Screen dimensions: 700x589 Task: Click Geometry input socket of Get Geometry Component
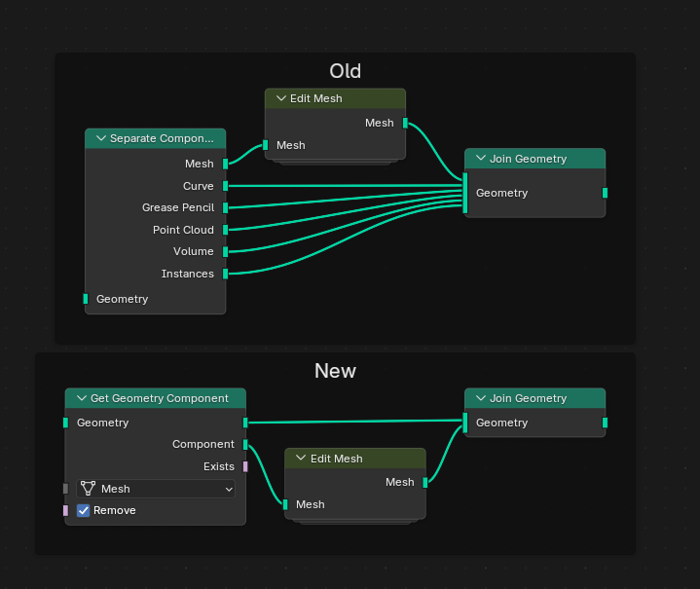click(65, 423)
